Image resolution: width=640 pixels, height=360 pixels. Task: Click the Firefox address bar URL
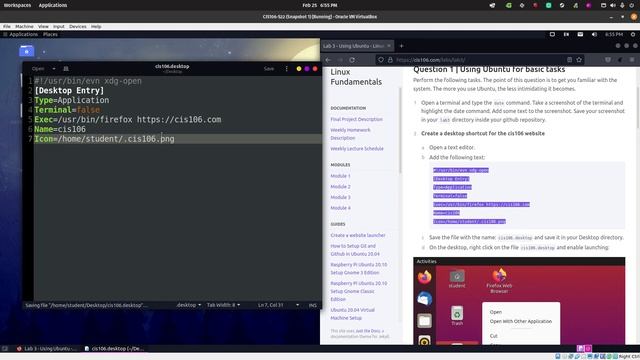point(431,60)
